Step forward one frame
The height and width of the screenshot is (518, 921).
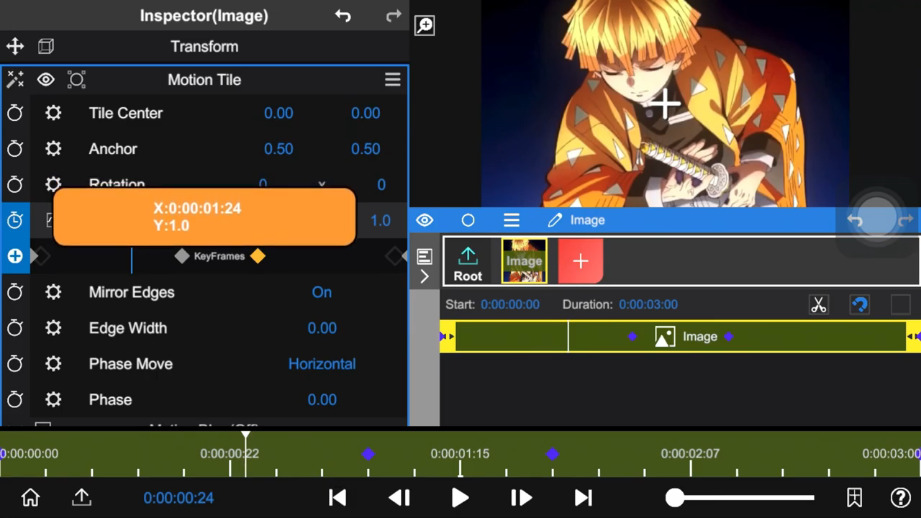[521, 497]
